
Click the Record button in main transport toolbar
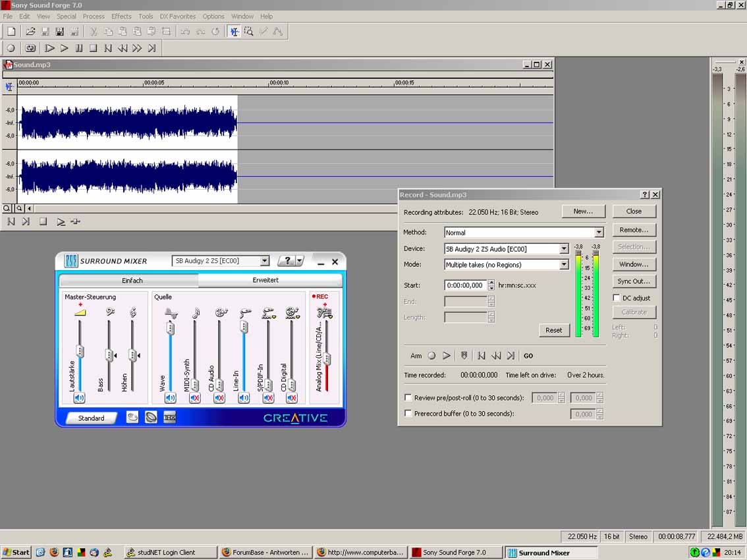tap(11, 48)
